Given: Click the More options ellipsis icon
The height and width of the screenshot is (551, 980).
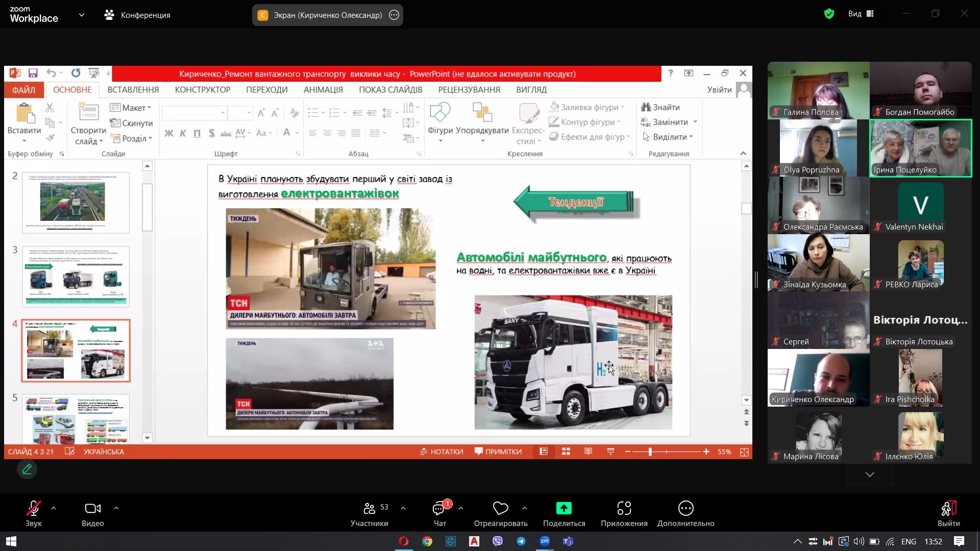Looking at the screenshot, I should tap(685, 508).
